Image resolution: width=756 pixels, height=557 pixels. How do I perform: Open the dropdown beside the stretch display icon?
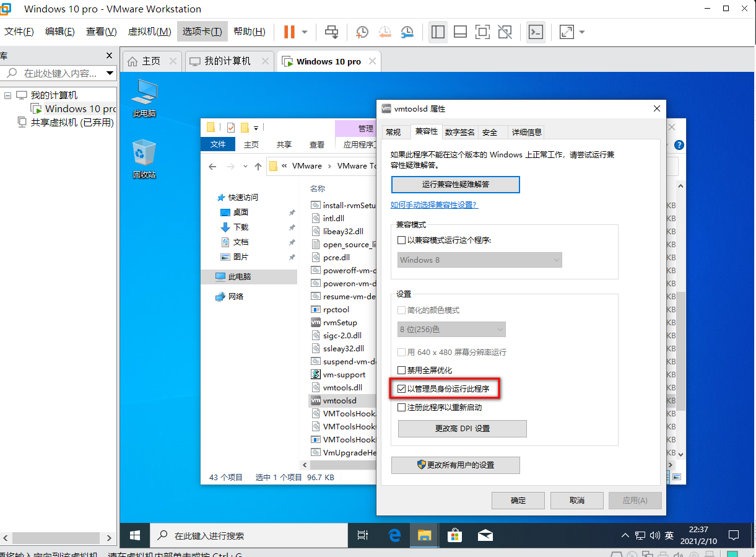581,32
